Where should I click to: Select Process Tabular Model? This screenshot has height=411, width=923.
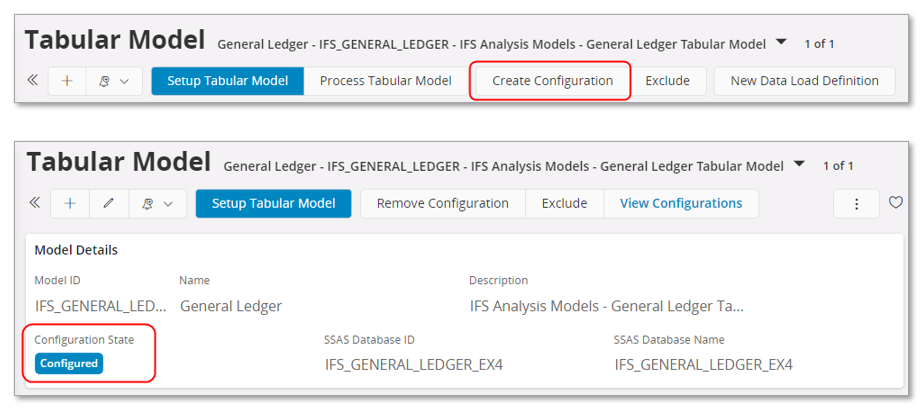click(x=385, y=81)
